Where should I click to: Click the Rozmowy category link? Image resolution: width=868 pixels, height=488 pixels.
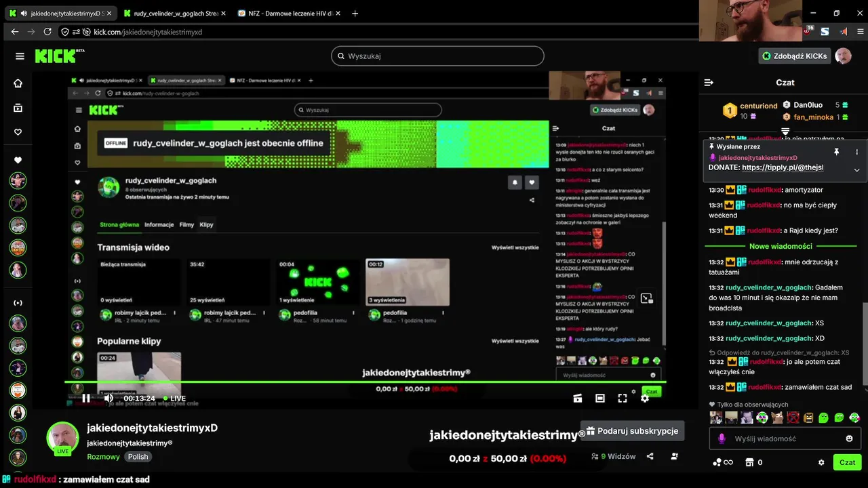103,457
